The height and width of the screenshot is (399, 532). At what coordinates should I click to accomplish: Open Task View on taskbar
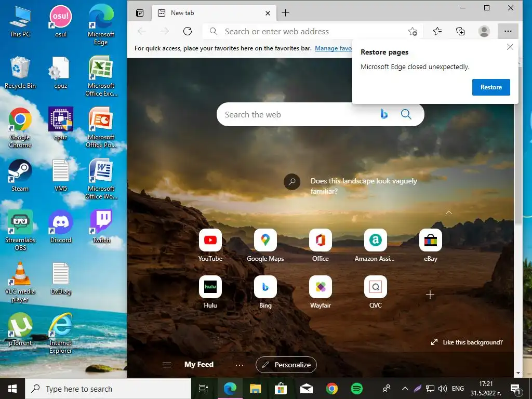203,389
